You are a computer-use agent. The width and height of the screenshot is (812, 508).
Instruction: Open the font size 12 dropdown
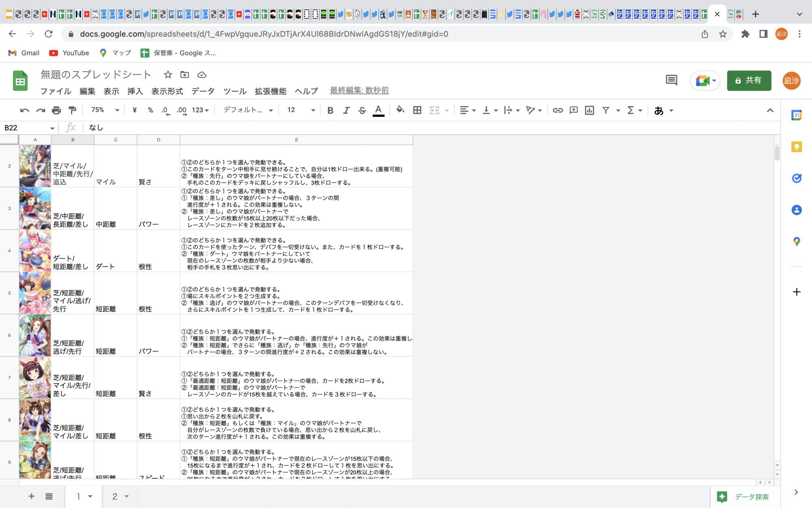[x=301, y=110]
